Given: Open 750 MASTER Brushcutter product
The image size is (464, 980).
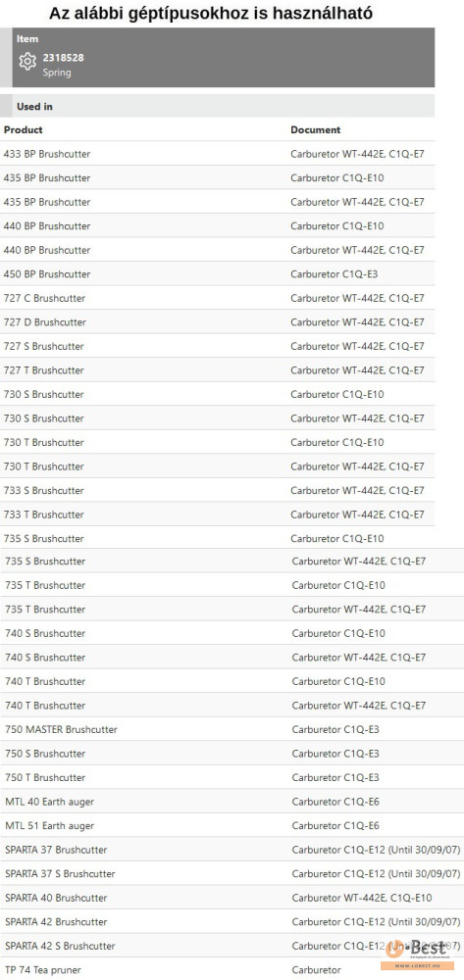Looking at the screenshot, I should [61, 729].
